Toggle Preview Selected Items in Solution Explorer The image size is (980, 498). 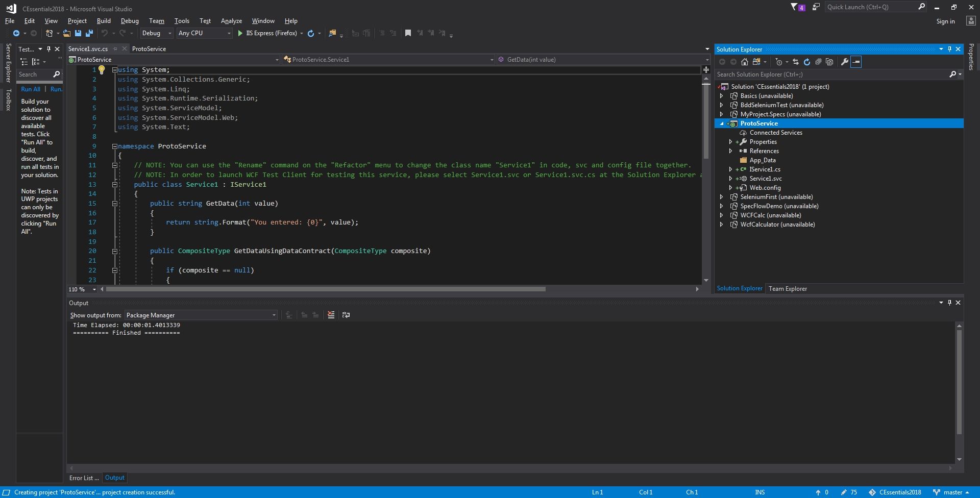coord(856,62)
